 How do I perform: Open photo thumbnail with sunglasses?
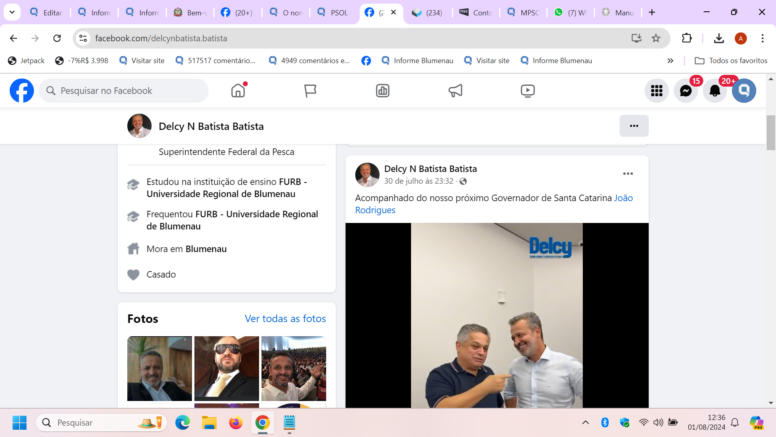coord(226,368)
